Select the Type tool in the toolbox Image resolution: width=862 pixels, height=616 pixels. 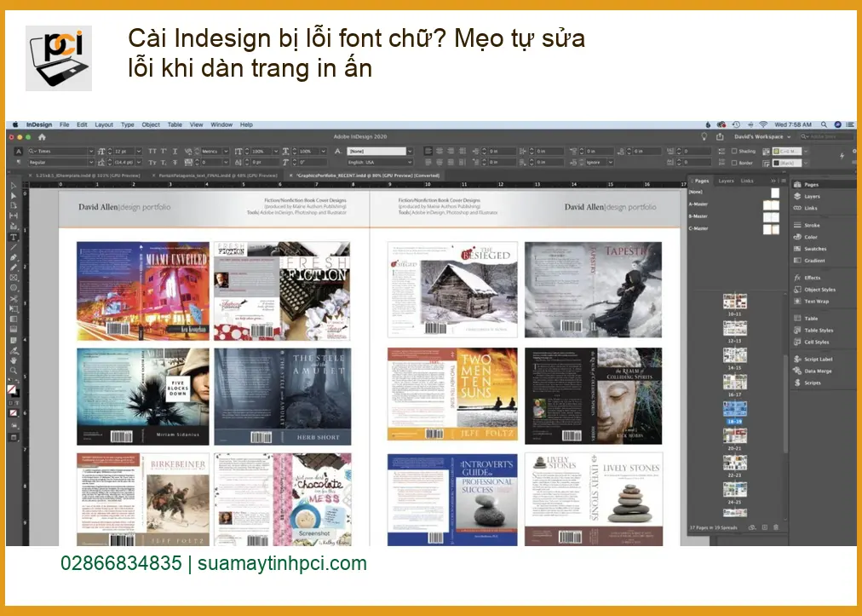[14, 237]
